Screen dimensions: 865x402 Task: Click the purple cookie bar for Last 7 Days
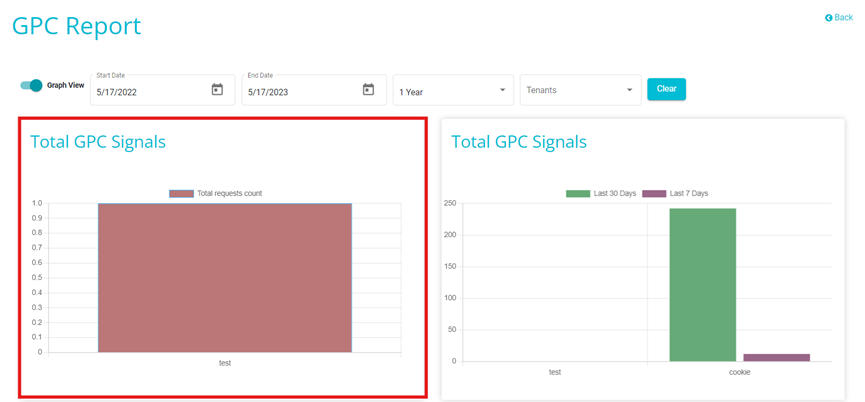(777, 358)
